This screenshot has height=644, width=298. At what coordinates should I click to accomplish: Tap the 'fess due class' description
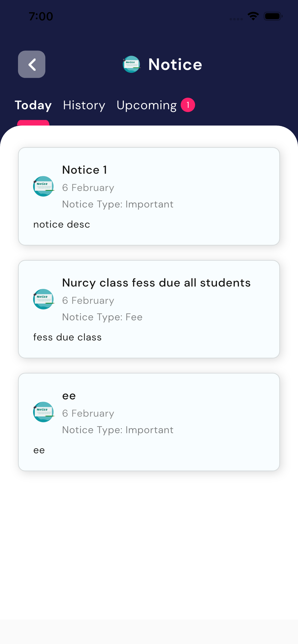pos(67,337)
